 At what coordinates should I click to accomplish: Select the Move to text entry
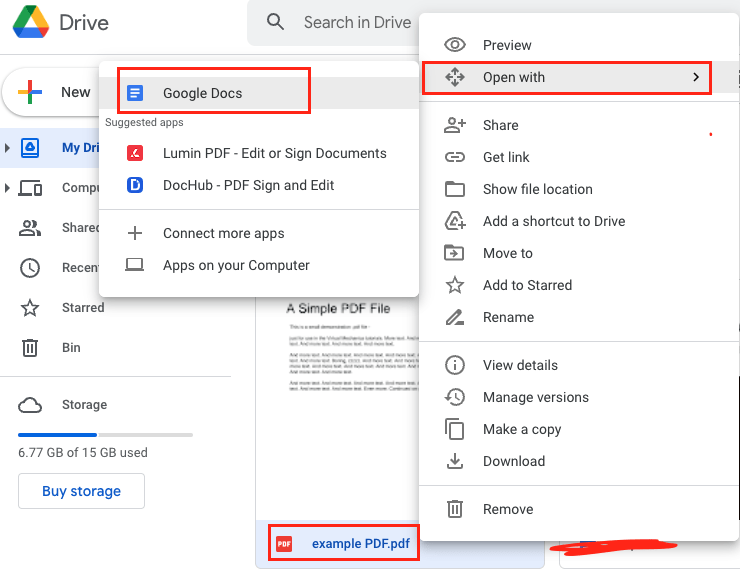click(x=508, y=253)
